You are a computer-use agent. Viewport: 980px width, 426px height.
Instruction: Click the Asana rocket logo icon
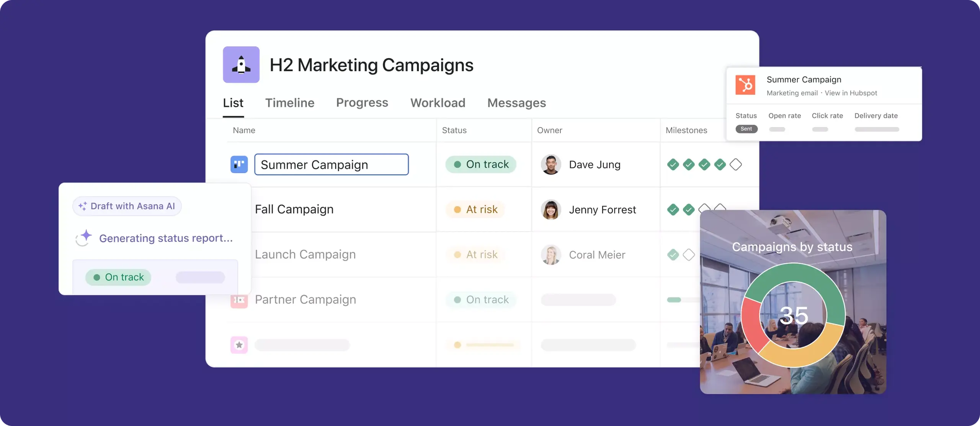241,64
